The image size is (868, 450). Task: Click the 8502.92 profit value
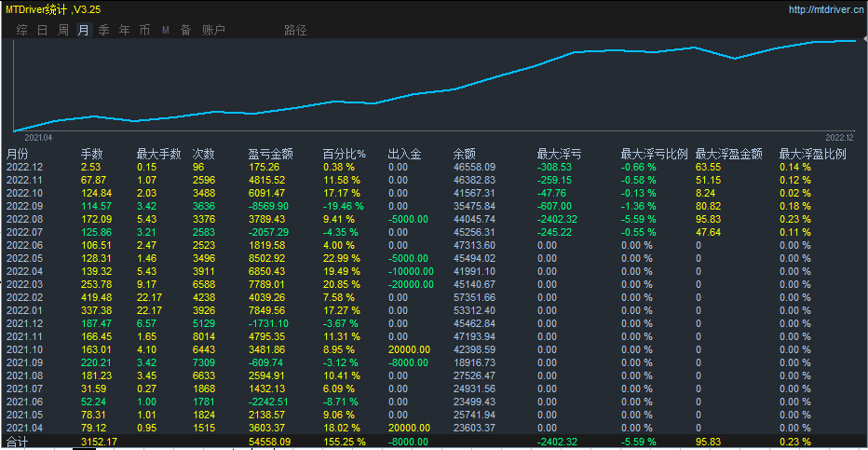click(x=266, y=258)
